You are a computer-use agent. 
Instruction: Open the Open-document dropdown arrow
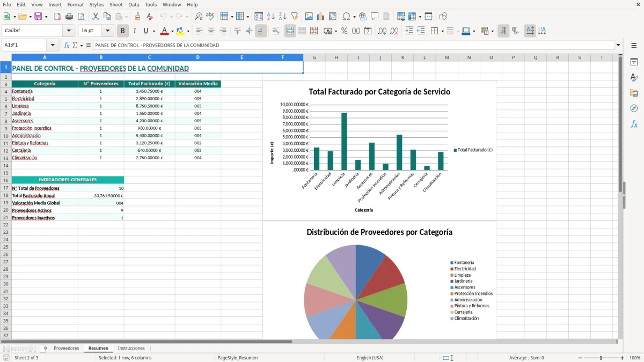[31, 17]
